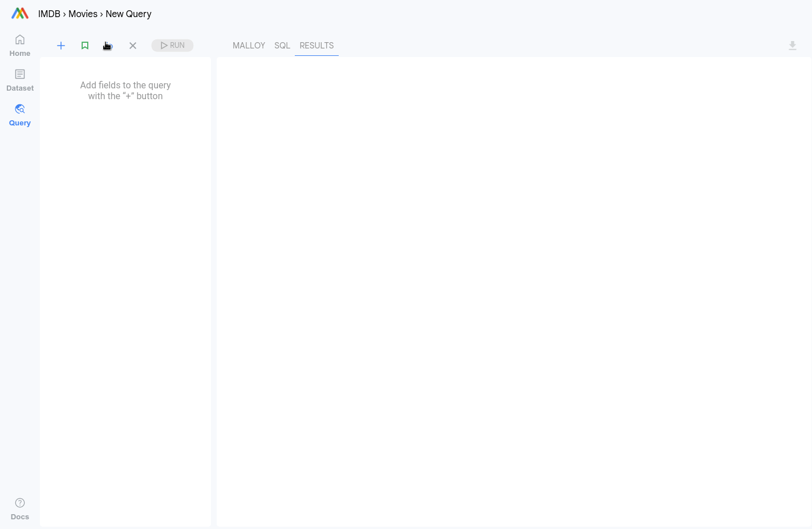Switch to the SQL tab
This screenshot has height=529, width=812.
282,46
